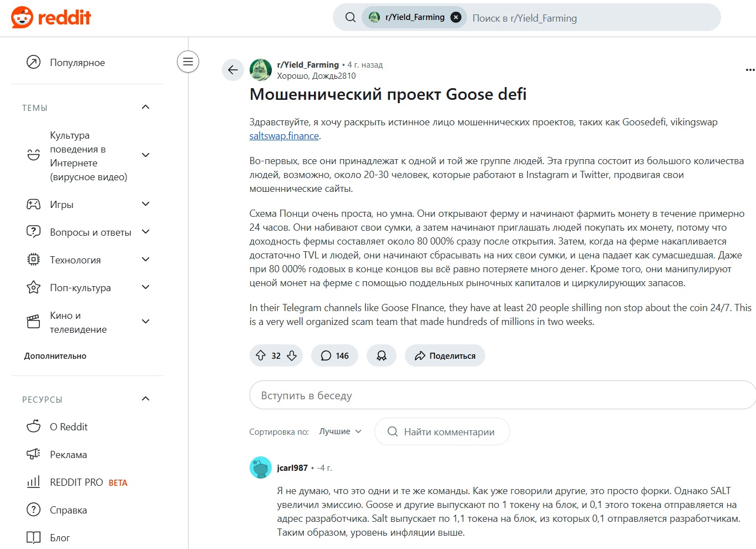Click the Справка question mark icon
The width and height of the screenshot is (756, 549).
pyautogui.click(x=34, y=510)
